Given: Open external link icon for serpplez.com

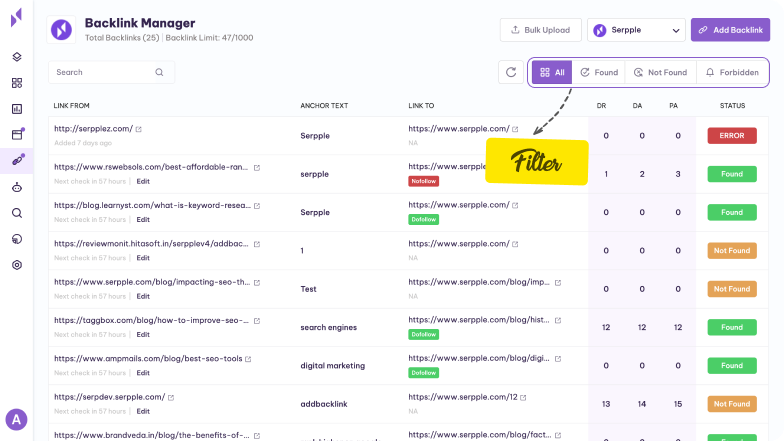Looking at the screenshot, I should coord(138,129).
